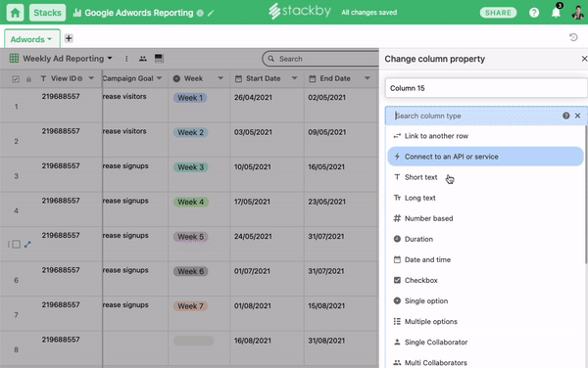The image size is (588, 368).
Task: Open the Stacks button
Action: point(47,13)
